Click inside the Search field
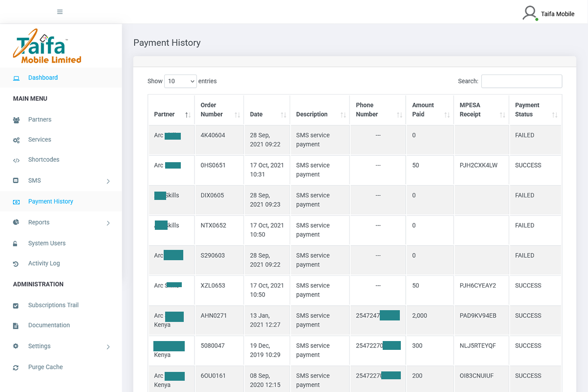Screen dimensions: 588x392 (521, 81)
